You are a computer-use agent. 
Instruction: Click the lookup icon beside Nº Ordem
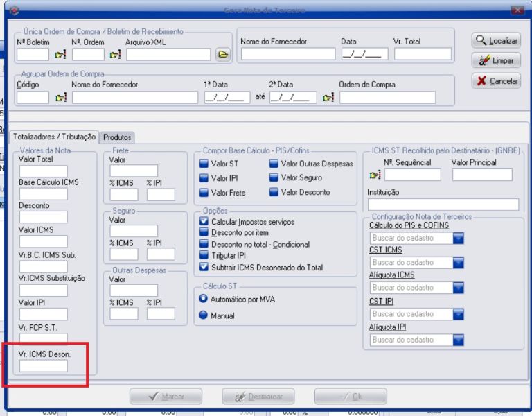point(112,55)
